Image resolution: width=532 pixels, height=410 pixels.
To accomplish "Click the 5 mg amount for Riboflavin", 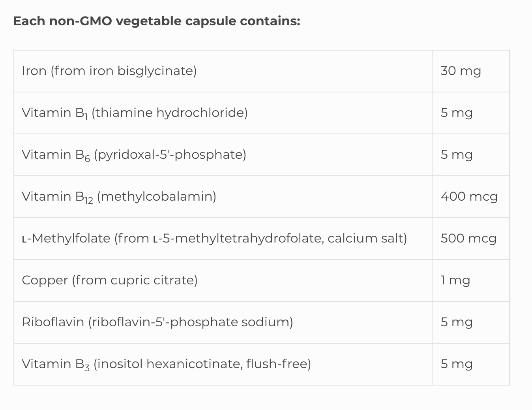I will click(x=457, y=322).
